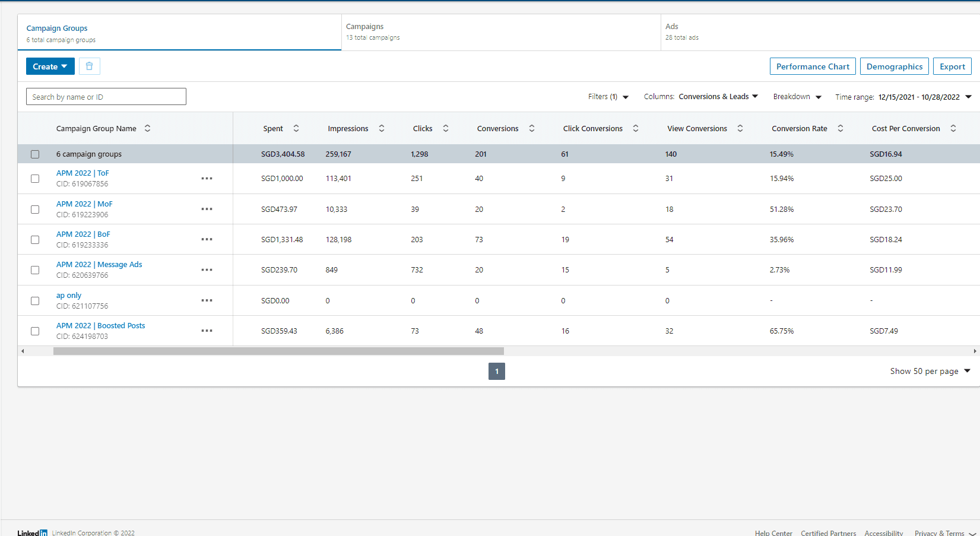This screenshot has height=536, width=980.
Task: Switch to Campaign Groups tab
Action: pyautogui.click(x=179, y=33)
